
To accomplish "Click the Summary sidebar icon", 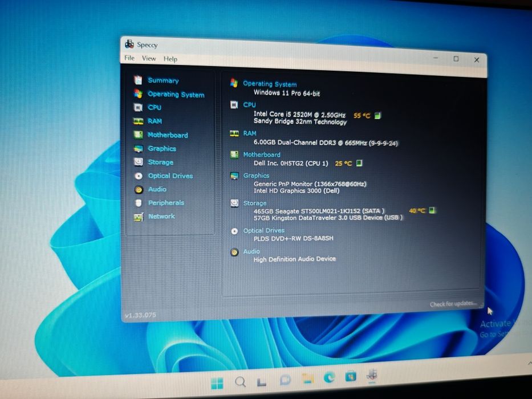I will click(138, 80).
